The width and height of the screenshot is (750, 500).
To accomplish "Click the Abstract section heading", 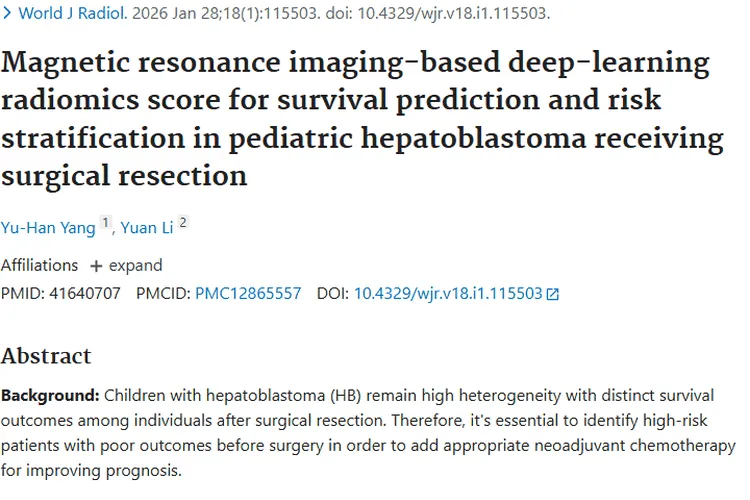I will pos(46,356).
